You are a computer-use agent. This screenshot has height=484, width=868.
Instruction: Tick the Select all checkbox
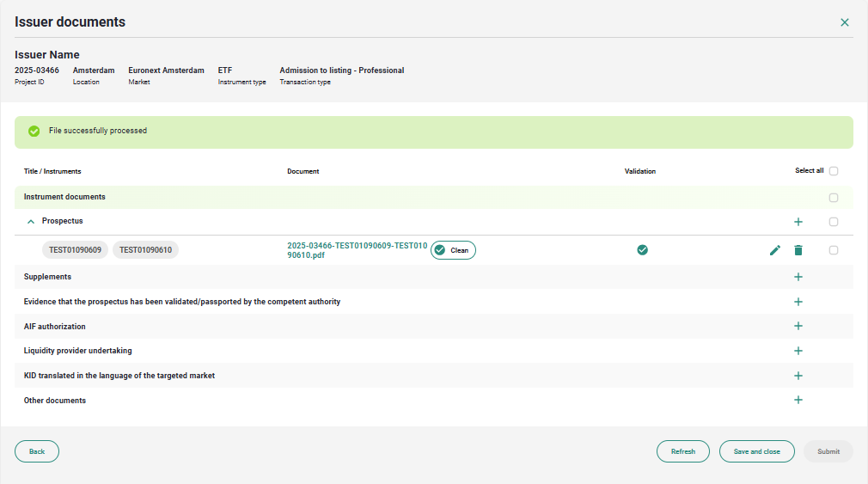(x=834, y=171)
